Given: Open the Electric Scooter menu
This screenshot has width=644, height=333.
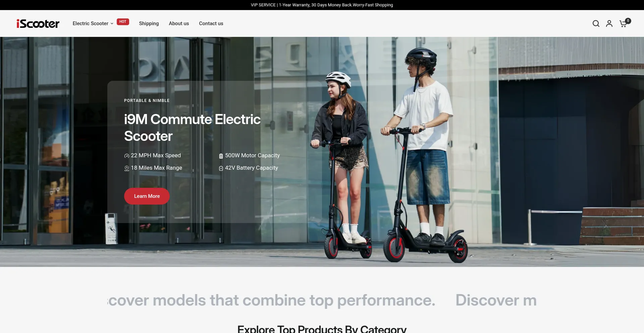Looking at the screenshot, I should [x=90, y=23].
